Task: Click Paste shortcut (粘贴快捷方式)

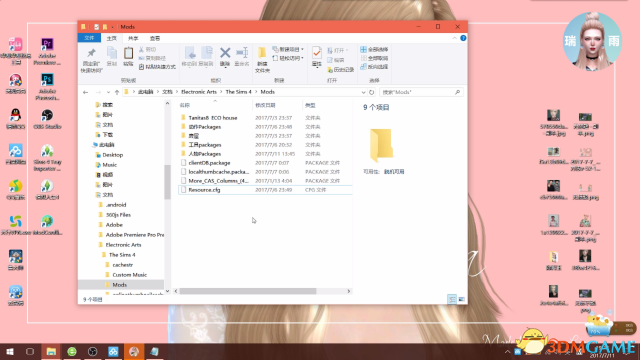Action: coord(157,67)
